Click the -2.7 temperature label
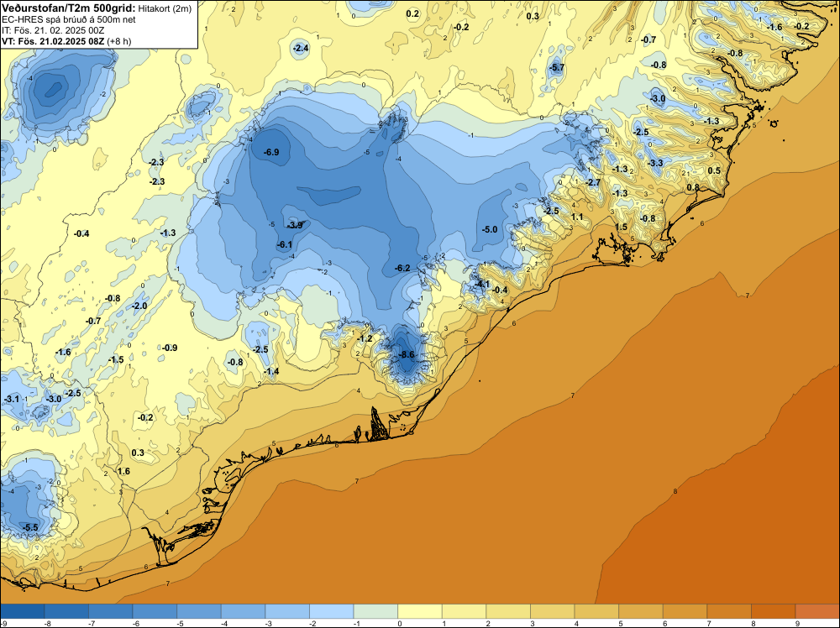This screenshot has width=840, height=628. click(x=593, y=182)
